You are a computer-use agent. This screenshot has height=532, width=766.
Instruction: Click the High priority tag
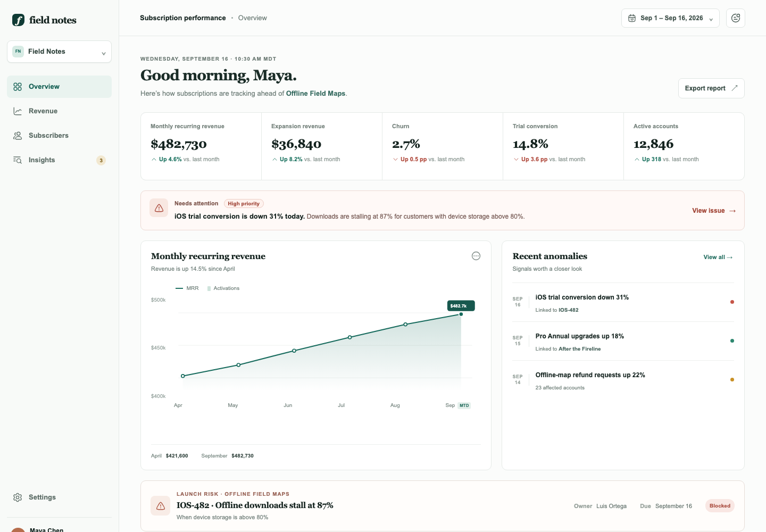[244, 204]
